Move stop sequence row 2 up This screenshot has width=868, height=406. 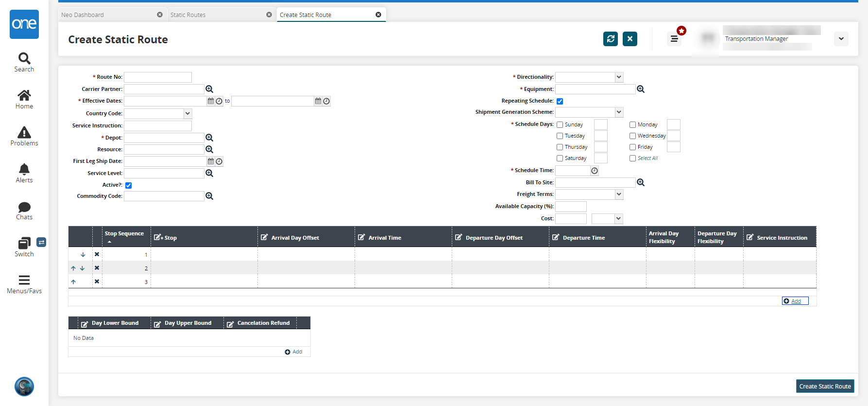[73, 268]
